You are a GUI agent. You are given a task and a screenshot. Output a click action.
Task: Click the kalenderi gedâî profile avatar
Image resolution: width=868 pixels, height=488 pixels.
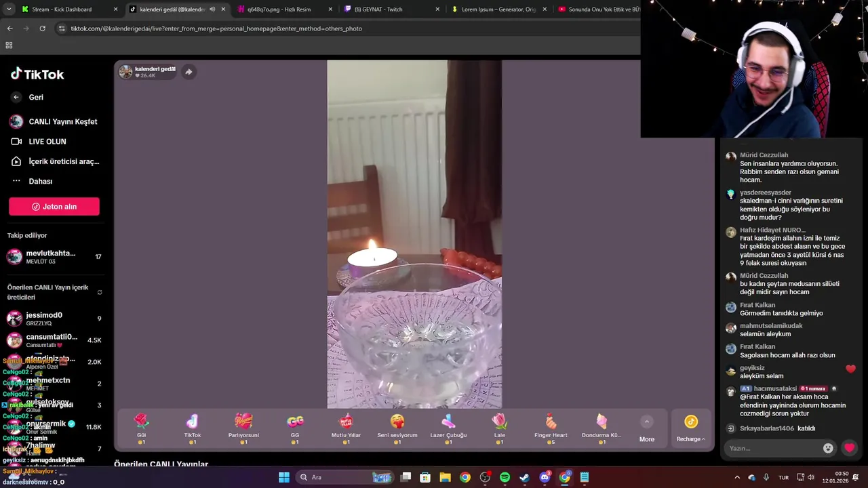[125, 72]
